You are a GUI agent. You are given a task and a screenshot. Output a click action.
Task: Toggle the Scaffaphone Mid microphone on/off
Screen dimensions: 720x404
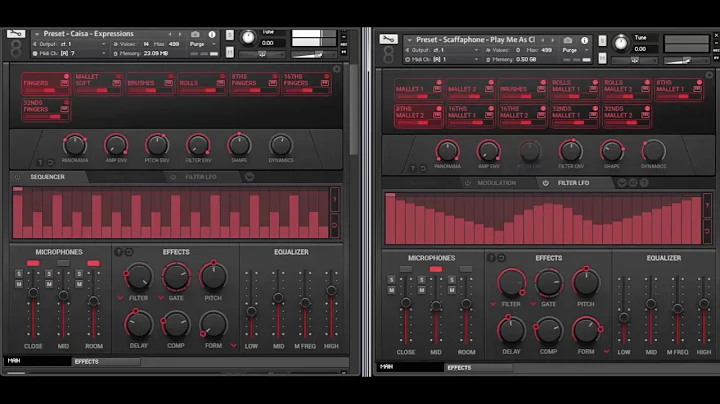[x=436, y=269]
